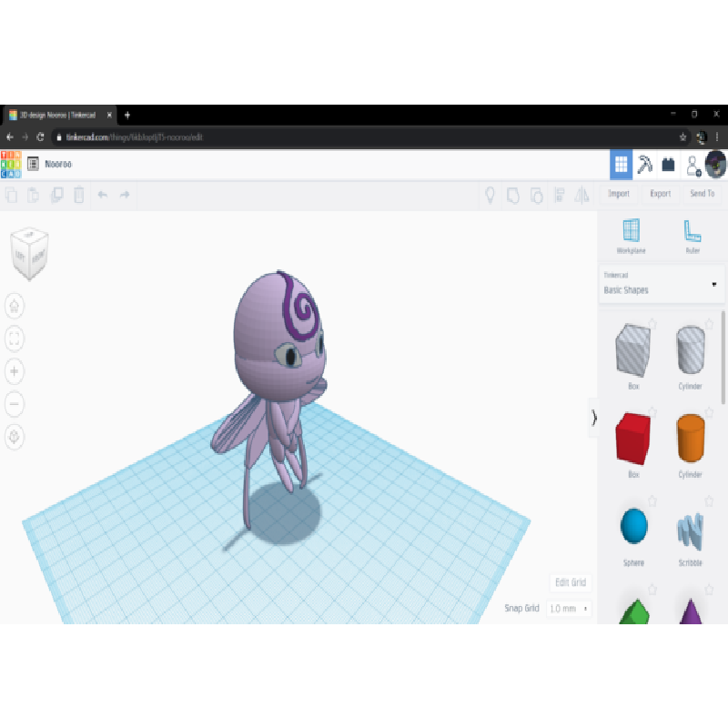Click the Send To button
This screenshot has height=728, width=728.
click(x=702, y=194)
